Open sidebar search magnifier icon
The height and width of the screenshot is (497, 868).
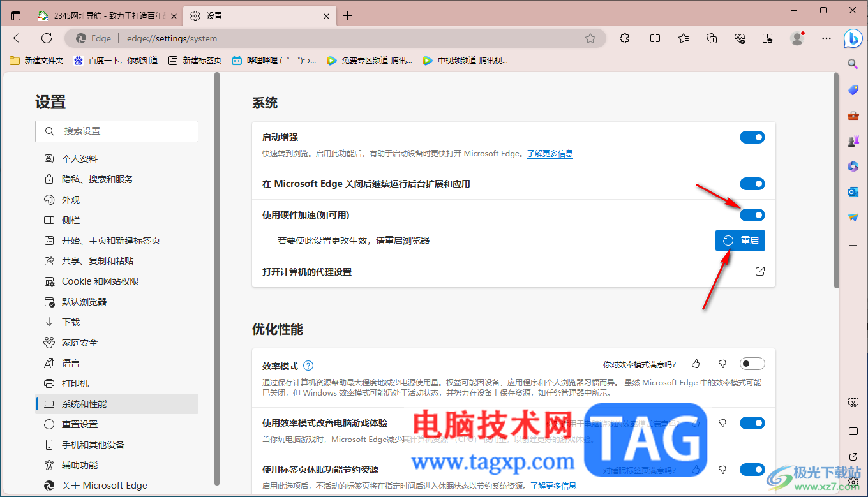(853, 64)
